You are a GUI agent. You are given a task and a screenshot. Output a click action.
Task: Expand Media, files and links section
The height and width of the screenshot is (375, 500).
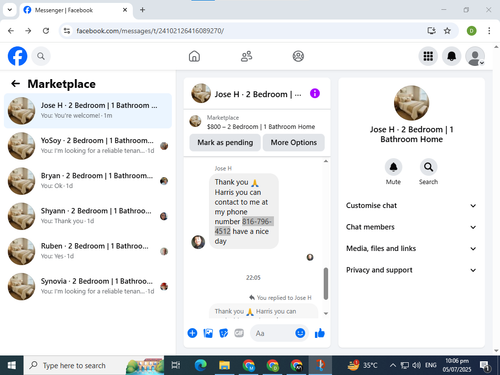click(411, 248)
